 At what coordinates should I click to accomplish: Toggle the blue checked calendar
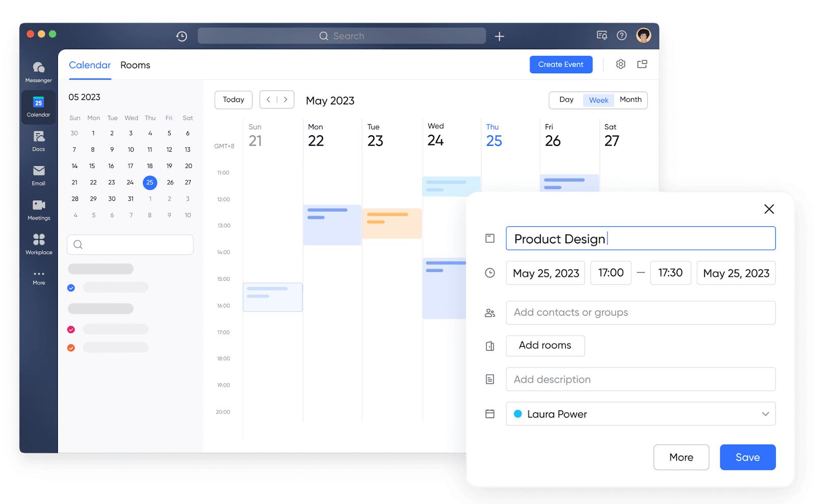pyautogui.click(x=71, y=288)
